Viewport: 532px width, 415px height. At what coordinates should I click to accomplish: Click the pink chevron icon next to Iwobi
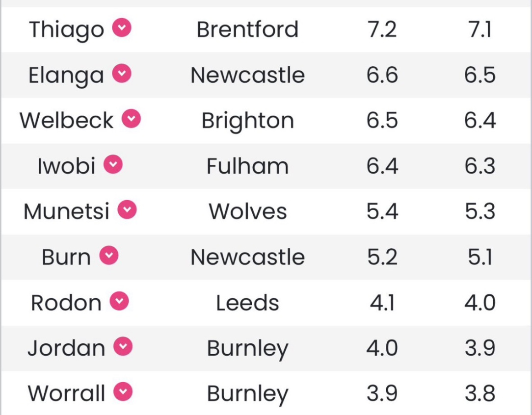pos(113,165)
